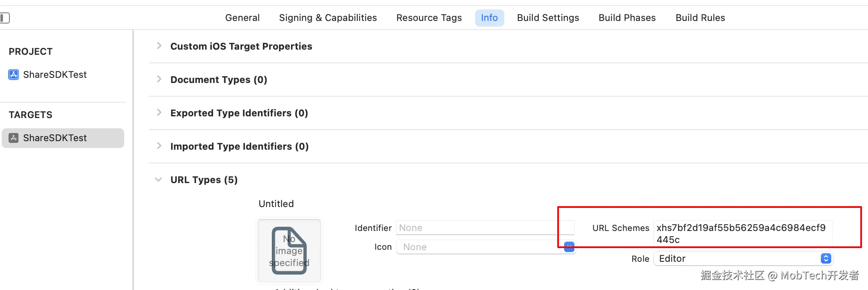Click the URL Schemes text field

(742, 234)
